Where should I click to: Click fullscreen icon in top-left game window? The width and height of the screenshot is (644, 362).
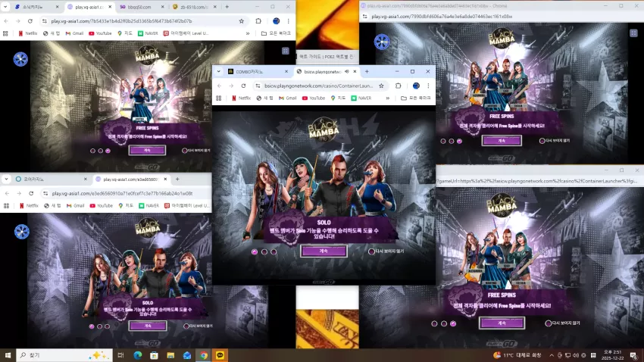[286, 51]
